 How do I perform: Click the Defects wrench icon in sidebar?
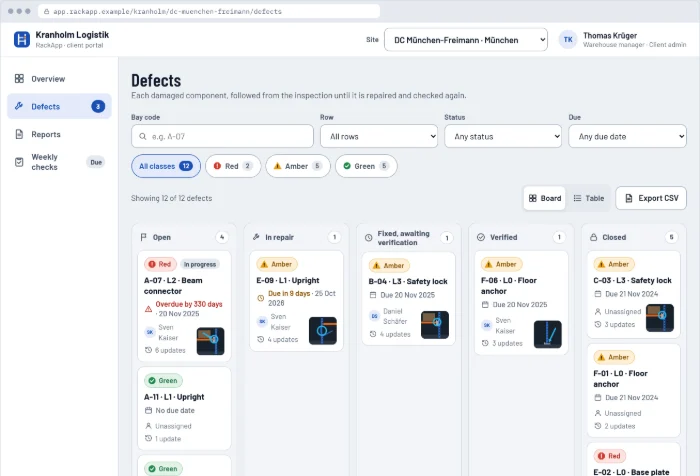(x=19, y=106)
